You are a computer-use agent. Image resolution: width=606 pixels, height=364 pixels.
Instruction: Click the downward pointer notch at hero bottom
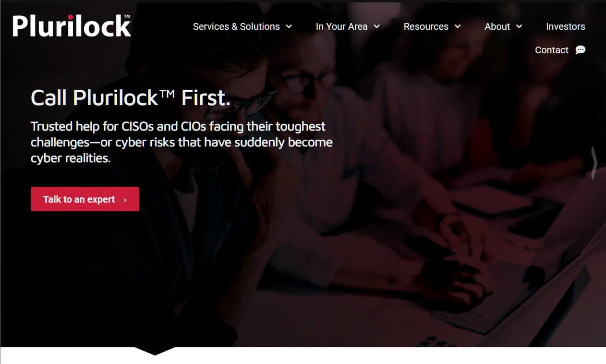[x=155, y=351]
